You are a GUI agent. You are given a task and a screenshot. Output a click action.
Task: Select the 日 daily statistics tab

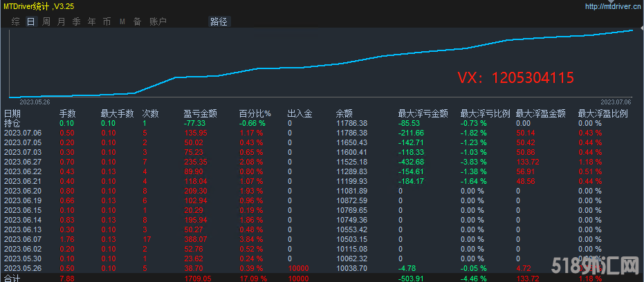pos(30,21)
